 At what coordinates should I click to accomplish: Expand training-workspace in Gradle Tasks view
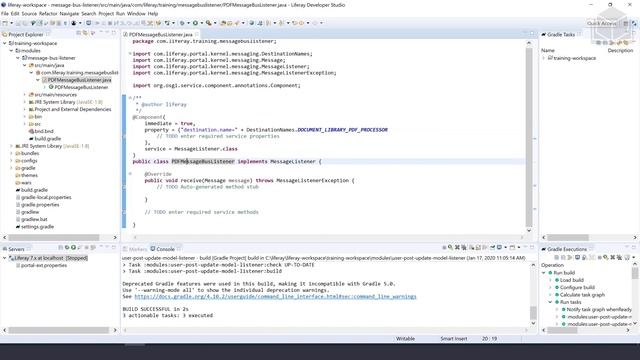click(x=544, y=58)
